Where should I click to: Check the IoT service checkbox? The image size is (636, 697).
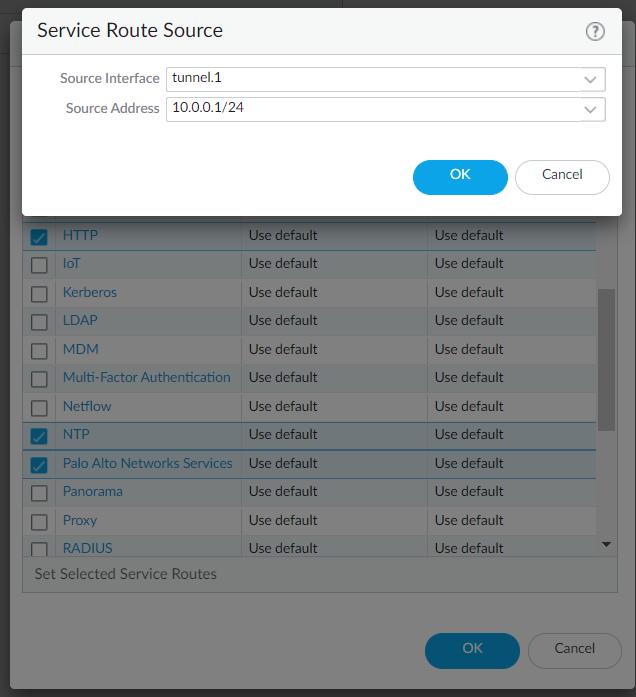tap(39, 265)
